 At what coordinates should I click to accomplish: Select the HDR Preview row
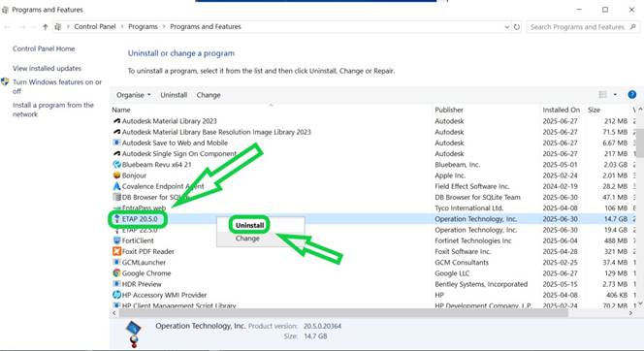(373, 284)
